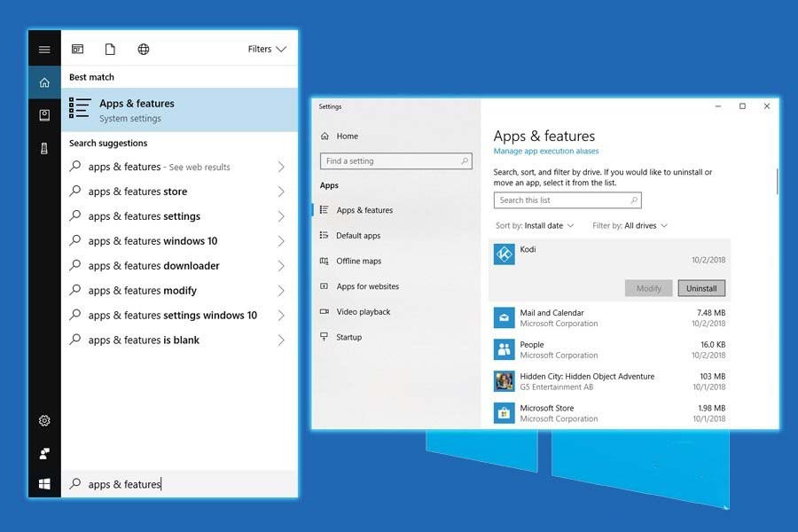
Task: Open Sort by Install date dropdown
Action: coord(535,225)
